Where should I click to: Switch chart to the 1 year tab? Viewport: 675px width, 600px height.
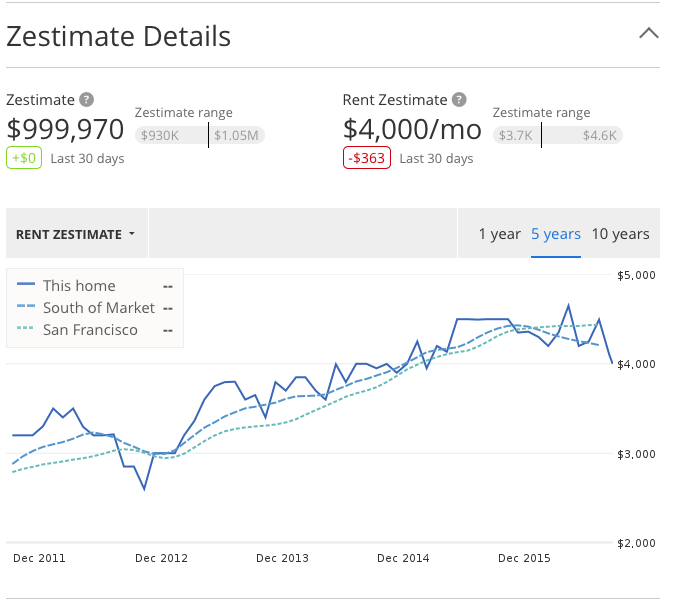coord(500,234)
